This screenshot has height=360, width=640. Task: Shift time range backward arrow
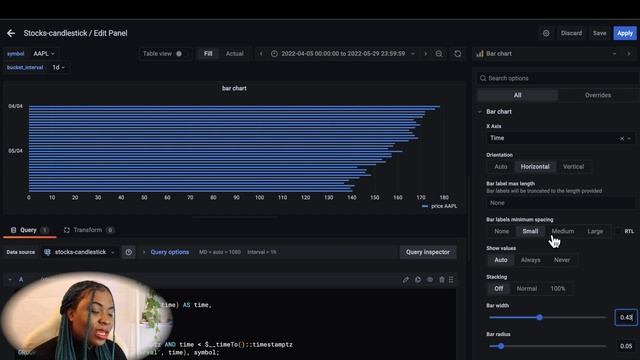pos(261,54)
